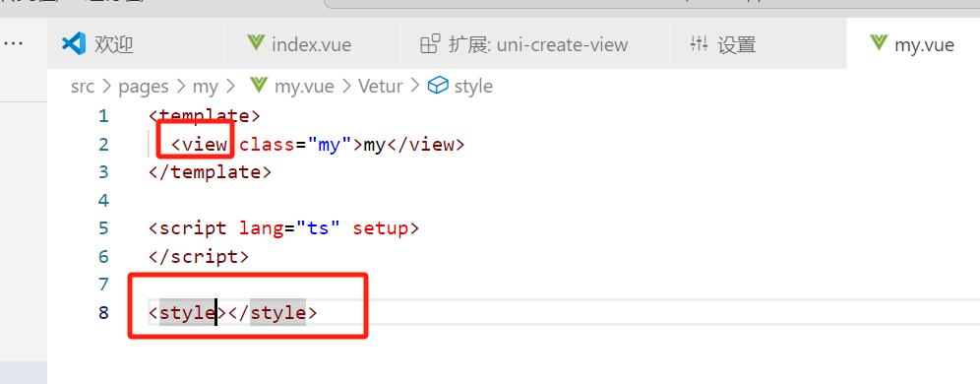Click the closing /template tag on line 3
The height and width of the screenshot is (384, 980).
click(x=210, y=172)
